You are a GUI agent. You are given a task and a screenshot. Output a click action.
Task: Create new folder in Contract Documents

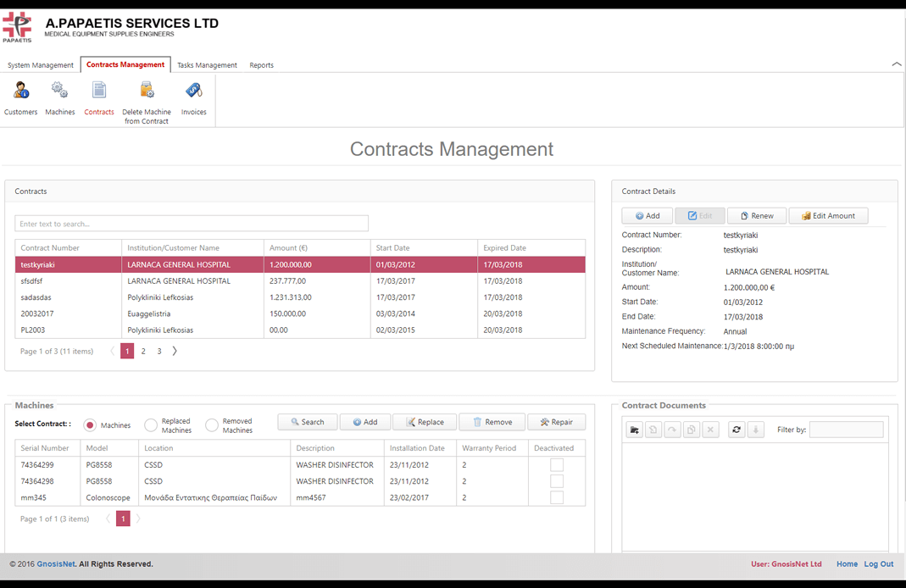tap(634, 430)
